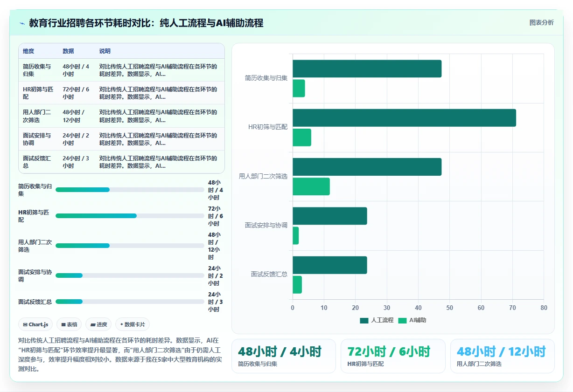Image resolution: width=573 pixels, height=392 pixels.
Task: Click the 72小时 / 6小时 table data cell
Action: (x=76, y=93)
